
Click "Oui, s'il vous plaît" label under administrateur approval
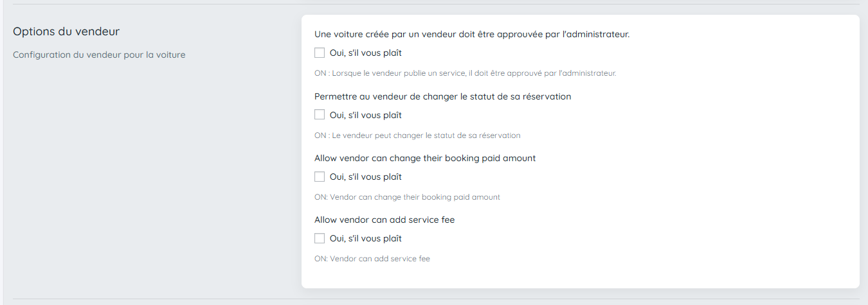365,53
